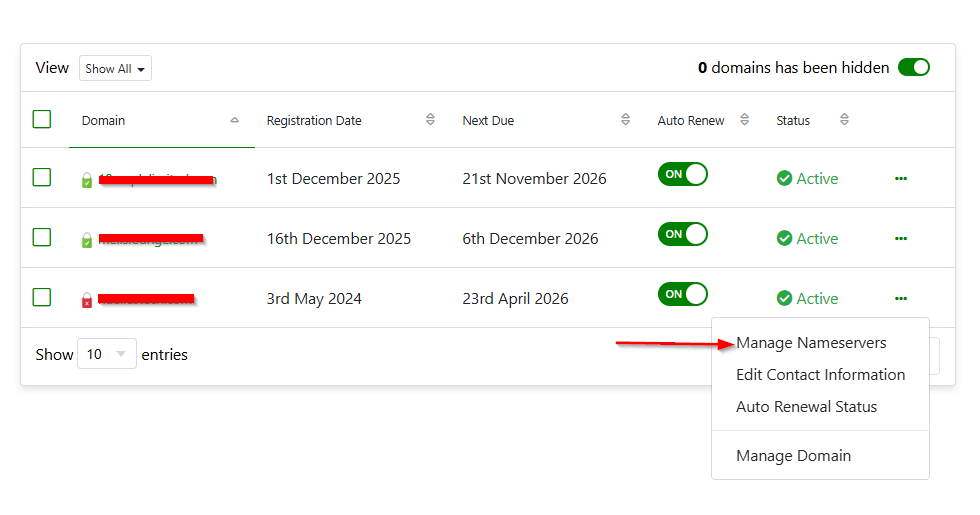Open the three-dot menu for the 16th December 2025 domain
980x515 pixels.
point(901,239)
